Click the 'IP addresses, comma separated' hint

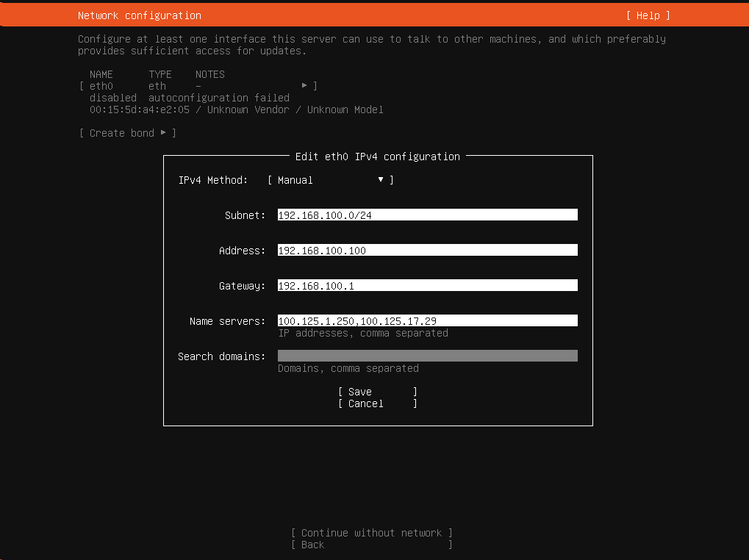[363, 333]
